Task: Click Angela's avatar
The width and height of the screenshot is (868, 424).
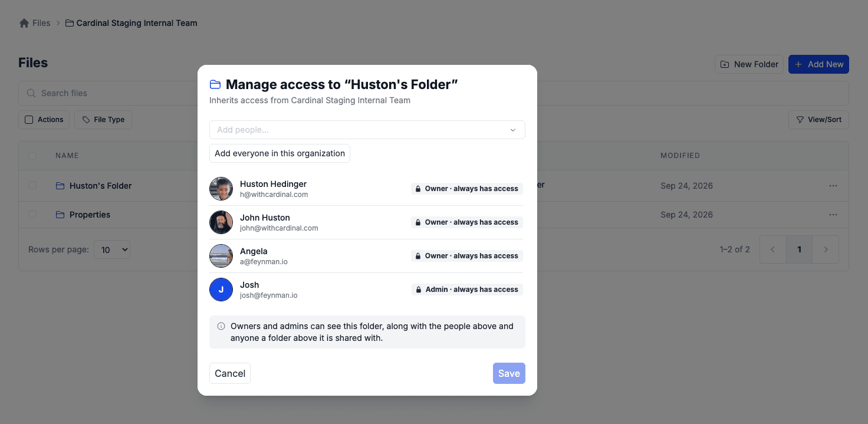Action: pos(221,256)
